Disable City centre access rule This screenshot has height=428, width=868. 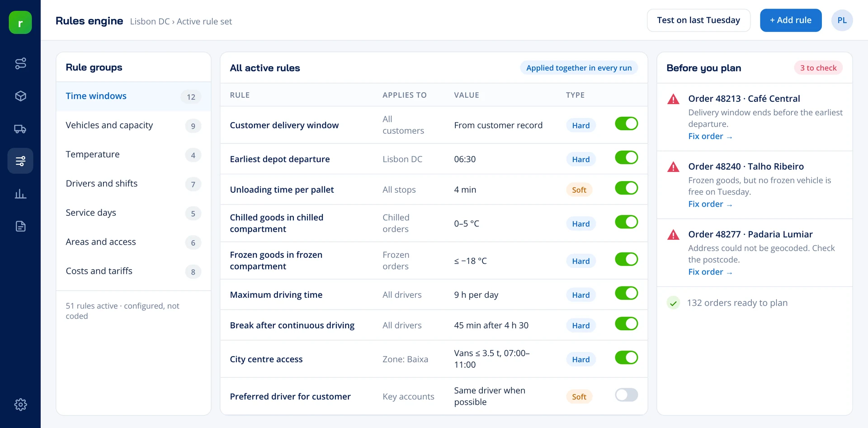point(626,357)
